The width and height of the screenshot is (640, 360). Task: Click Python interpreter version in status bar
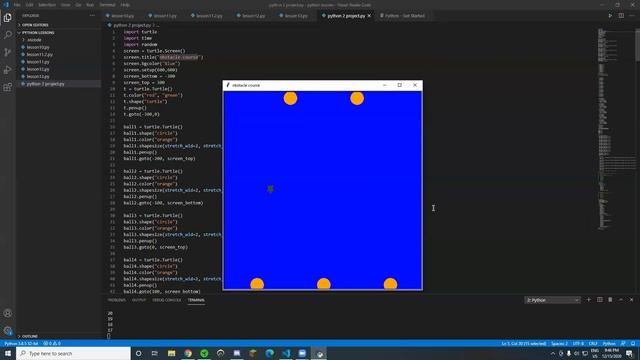[21, 343]
